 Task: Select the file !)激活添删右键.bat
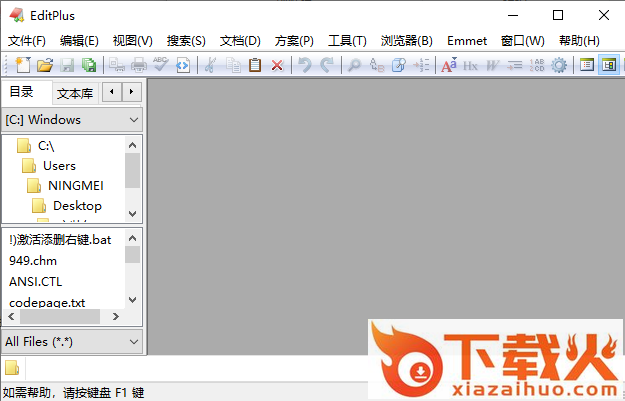click(x=60, y=240)
